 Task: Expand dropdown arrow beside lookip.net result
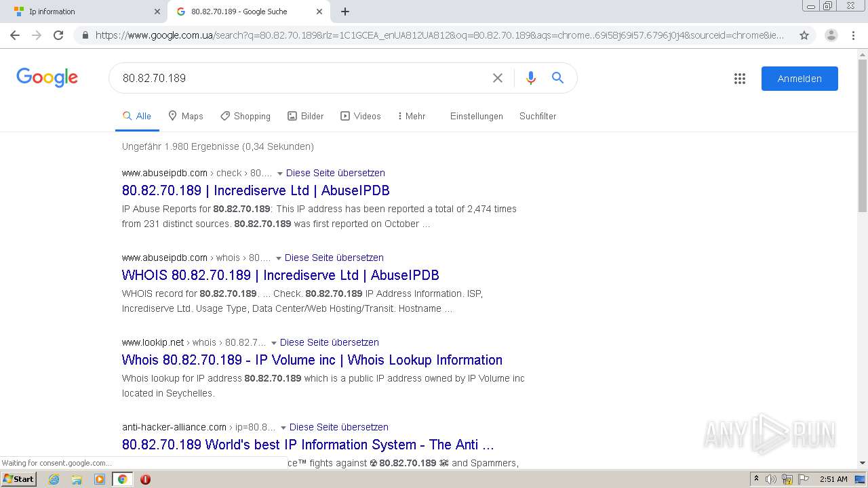(x=273, y=343)
